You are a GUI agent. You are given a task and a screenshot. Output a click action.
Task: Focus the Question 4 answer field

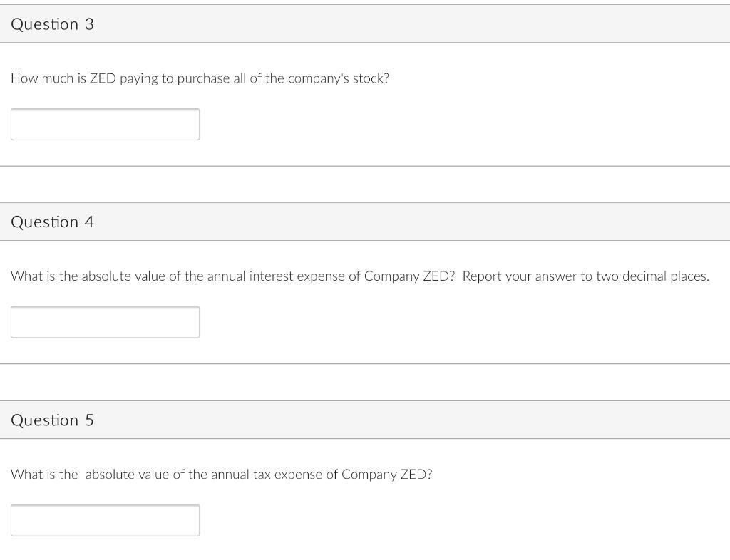[x=105, y=322]
